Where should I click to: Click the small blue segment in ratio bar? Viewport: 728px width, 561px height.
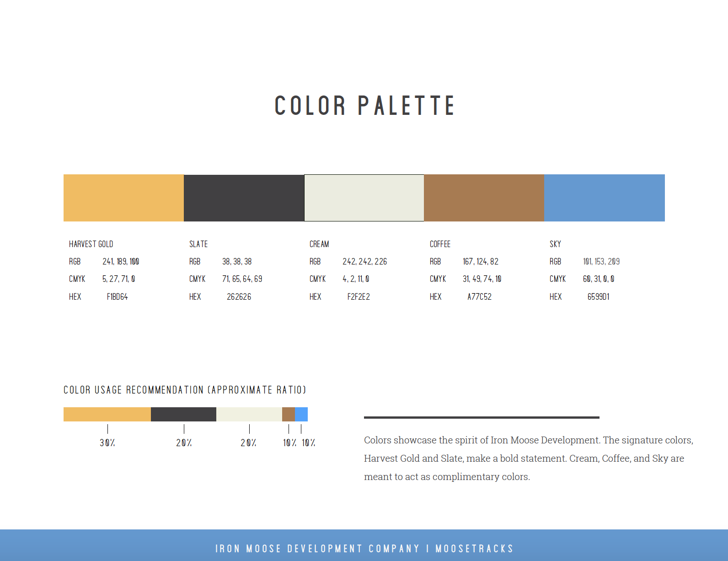pyautogui.click(x=301, y=414)
